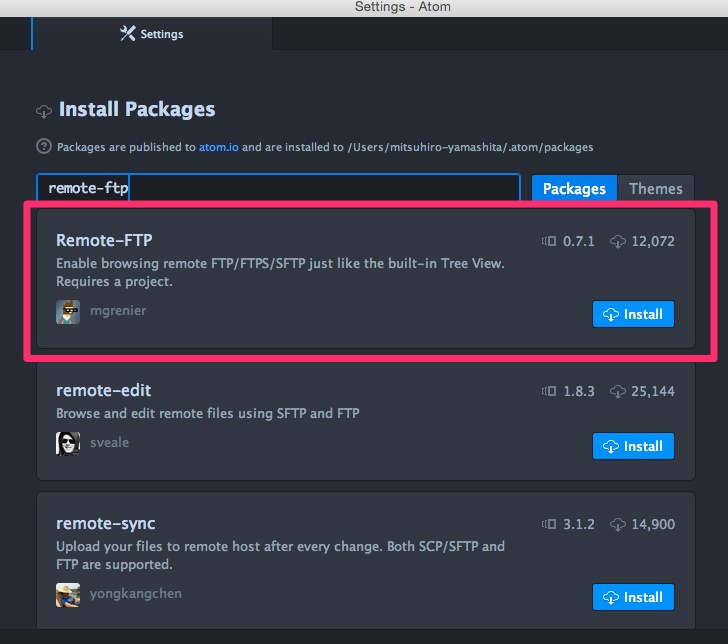Click the mgrenier avatar image
728x644 pixels.
point(68,312)
